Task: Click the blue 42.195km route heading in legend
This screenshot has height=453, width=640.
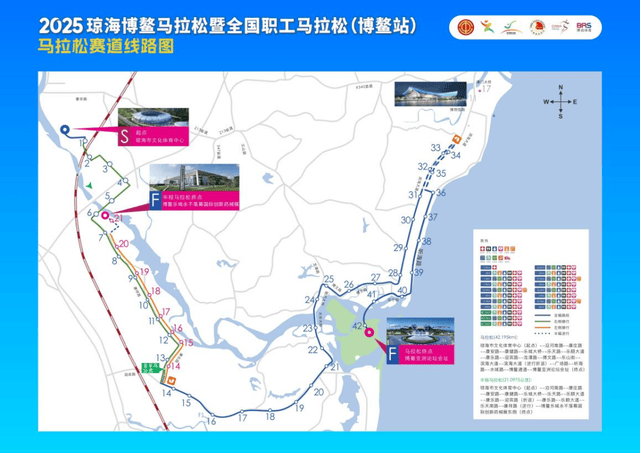Action: pos(499,338)
